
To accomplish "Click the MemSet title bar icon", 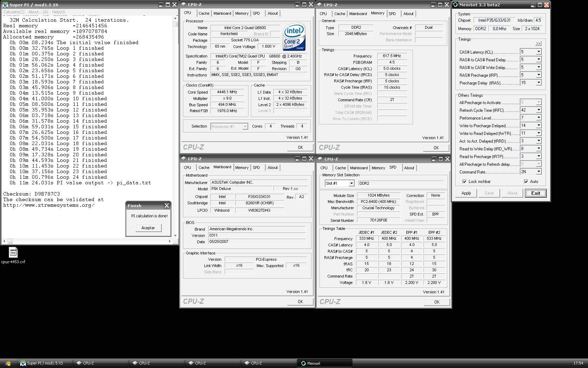I will (455, 5).
